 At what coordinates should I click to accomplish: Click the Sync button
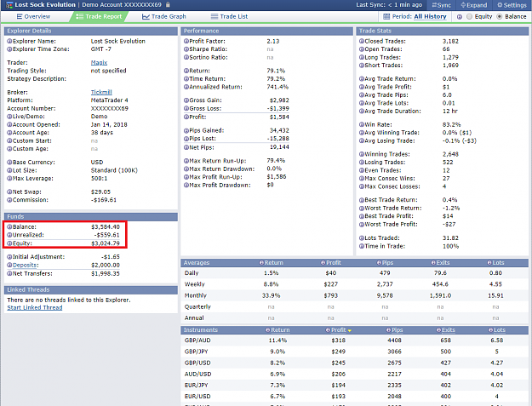click(442, 5)
